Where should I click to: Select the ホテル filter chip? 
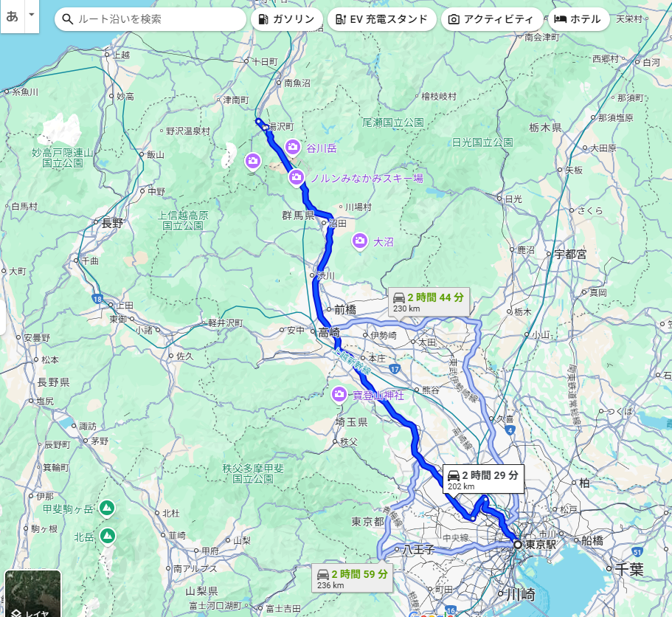tap(578, 19)
